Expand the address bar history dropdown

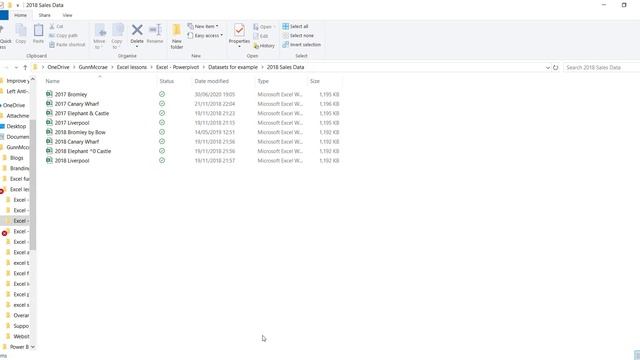click(548, 67)
